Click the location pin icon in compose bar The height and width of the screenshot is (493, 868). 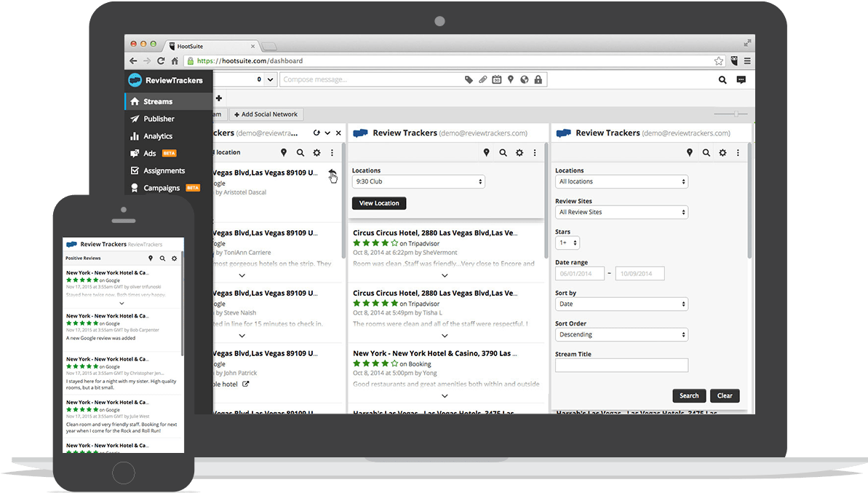click(x=510, y=79)
